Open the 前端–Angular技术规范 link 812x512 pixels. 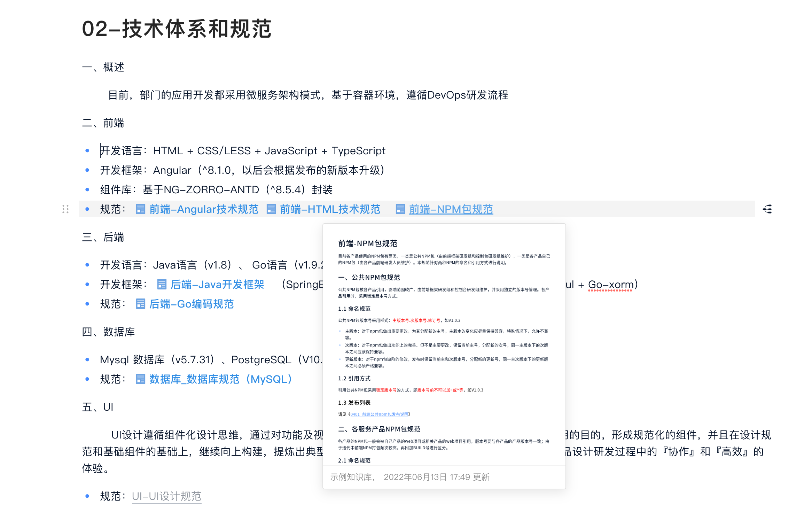click(x=204, y=209)
